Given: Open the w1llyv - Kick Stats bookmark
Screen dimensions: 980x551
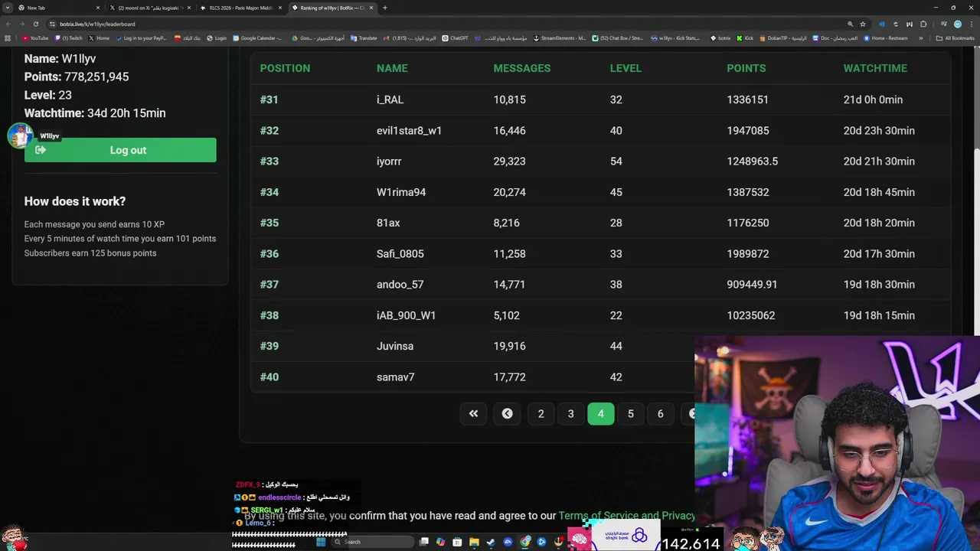Looking at the screenshot, I should 676,37.
